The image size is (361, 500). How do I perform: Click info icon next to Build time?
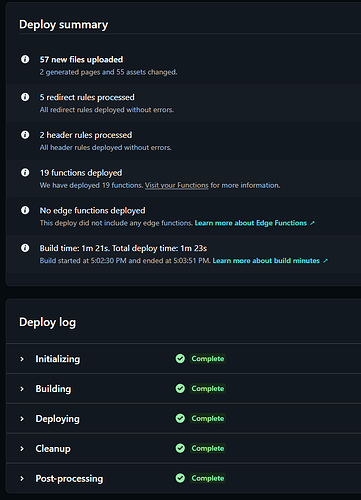[x=25, y=248]
